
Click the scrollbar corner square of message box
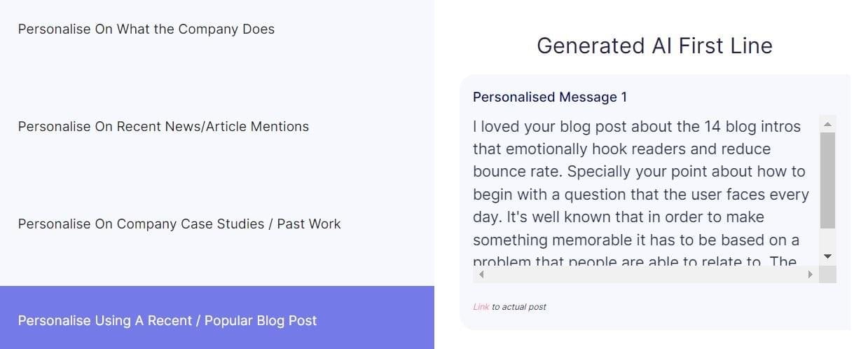[x=827, y=274]
